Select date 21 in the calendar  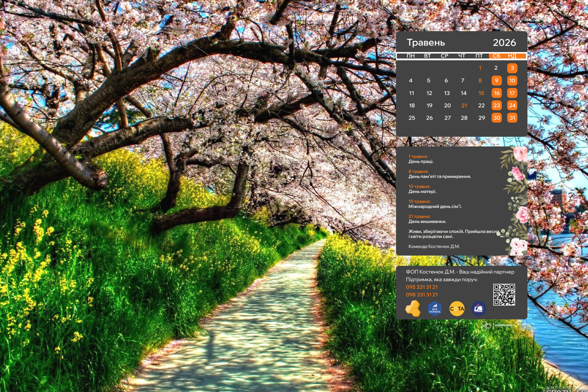coord(464,106)
